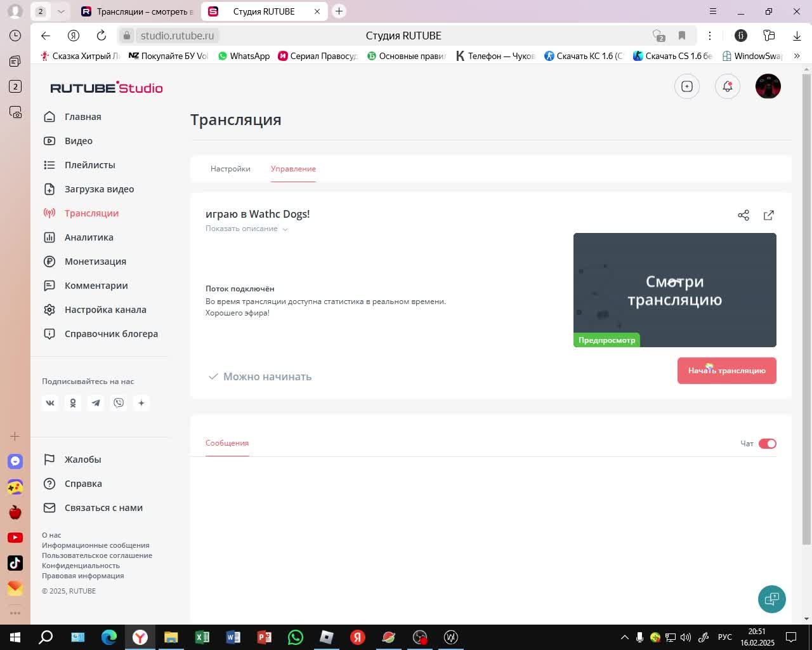Click the RUTUBE Studio logo

pyautogui.click(x=107, y=88)
